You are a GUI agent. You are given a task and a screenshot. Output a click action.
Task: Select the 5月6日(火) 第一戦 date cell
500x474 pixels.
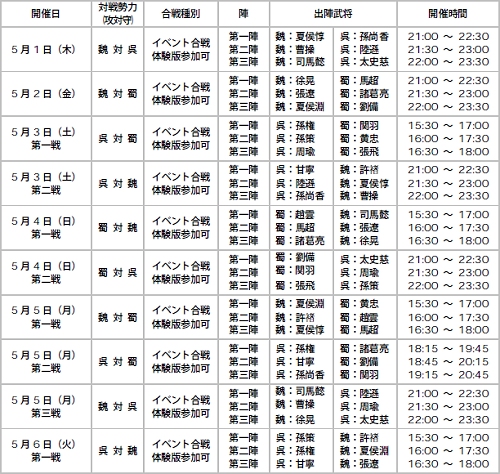46,451
